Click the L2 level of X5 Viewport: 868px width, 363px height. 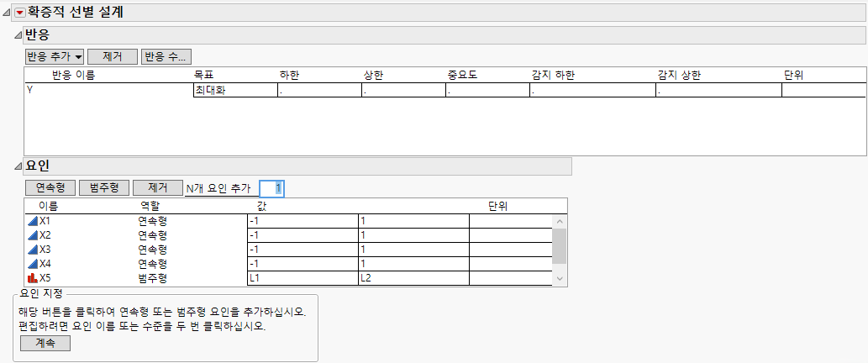coord(413,278)
